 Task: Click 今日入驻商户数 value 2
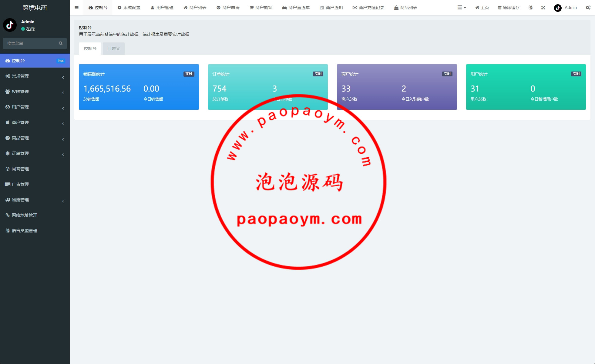pyautogui.click(x=404, y=89)
